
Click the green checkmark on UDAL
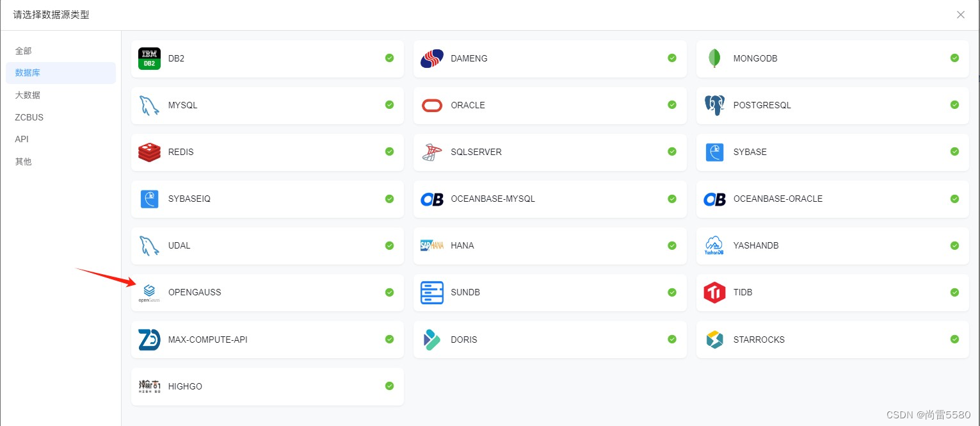[389, 245]
